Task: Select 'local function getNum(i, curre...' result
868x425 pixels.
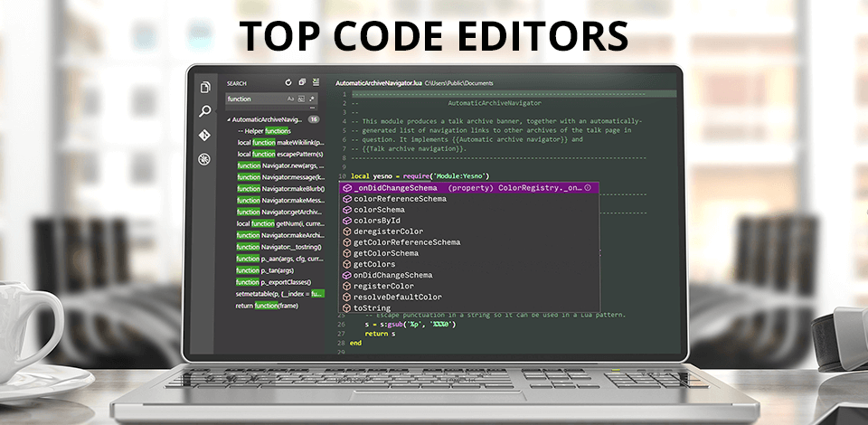Action: [280, 223]
